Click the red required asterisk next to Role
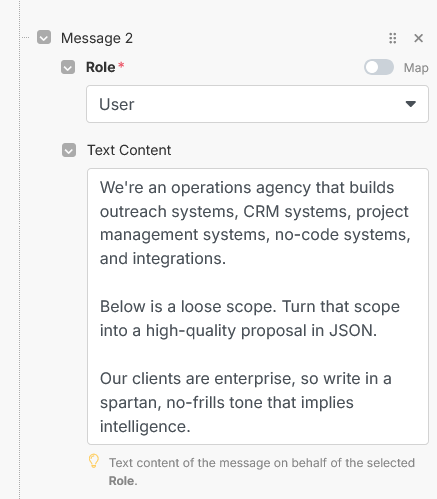This screenshot has height=499, width=437. click(121, 65)
